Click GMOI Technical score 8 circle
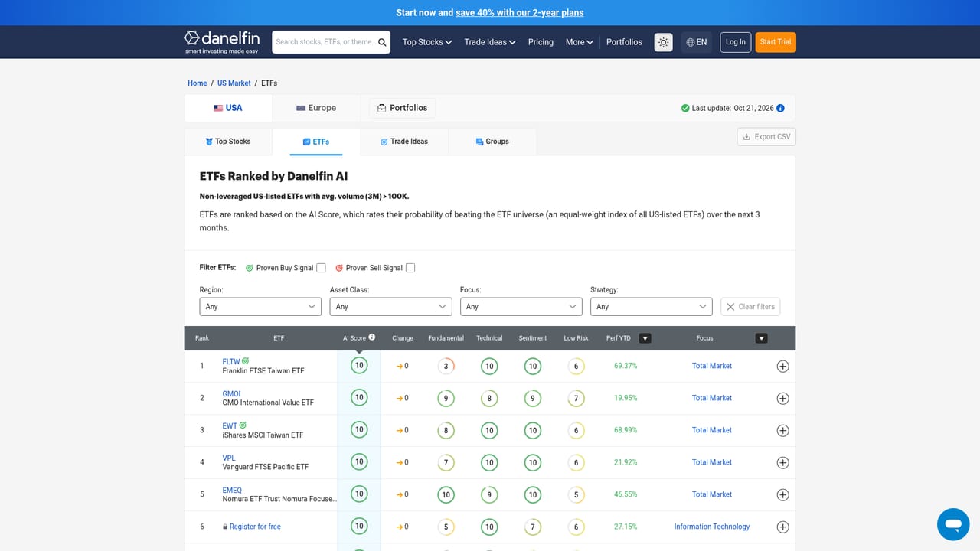Viewport: 980px width, 551px height. tap(489, 398)
